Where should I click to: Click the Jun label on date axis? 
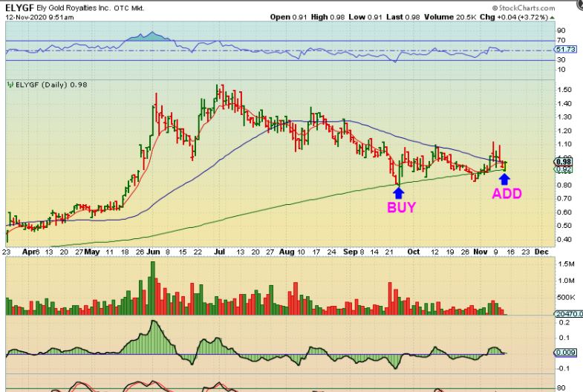(x=153, y=252)
